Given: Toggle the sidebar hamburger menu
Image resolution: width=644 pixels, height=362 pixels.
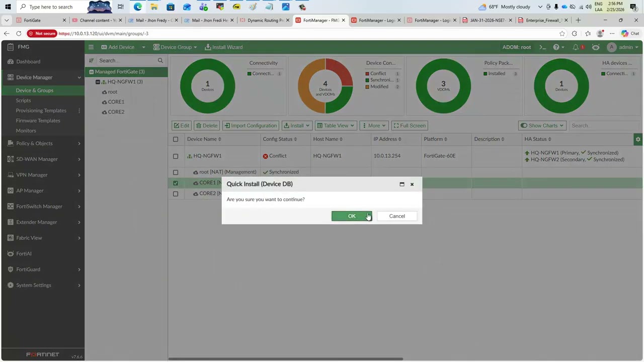Looking at the screenshot, I should (x=91, y=47).
